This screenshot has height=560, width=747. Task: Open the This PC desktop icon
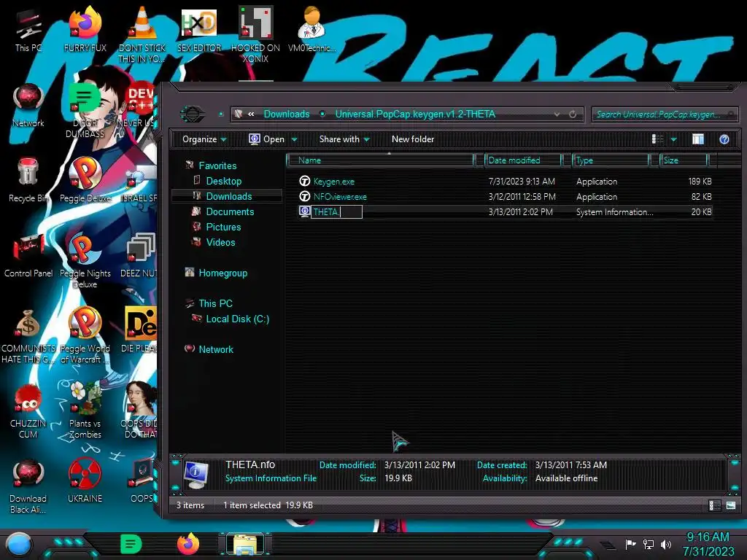tap(28, 31)
